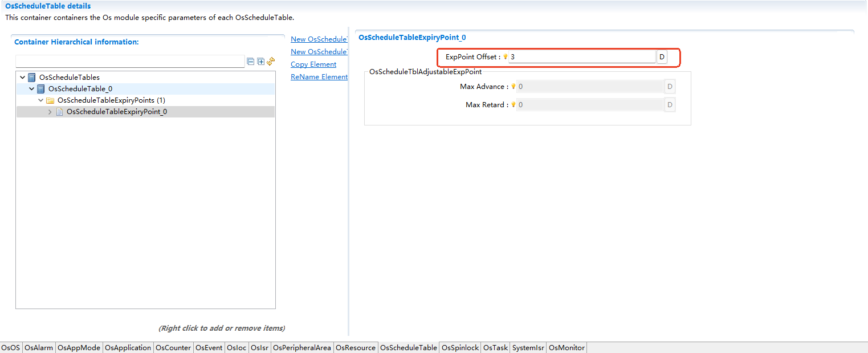Click the folder icon of OsScheduleTableExpiryPoints
868x353 pixels.
tap(50, 100)
